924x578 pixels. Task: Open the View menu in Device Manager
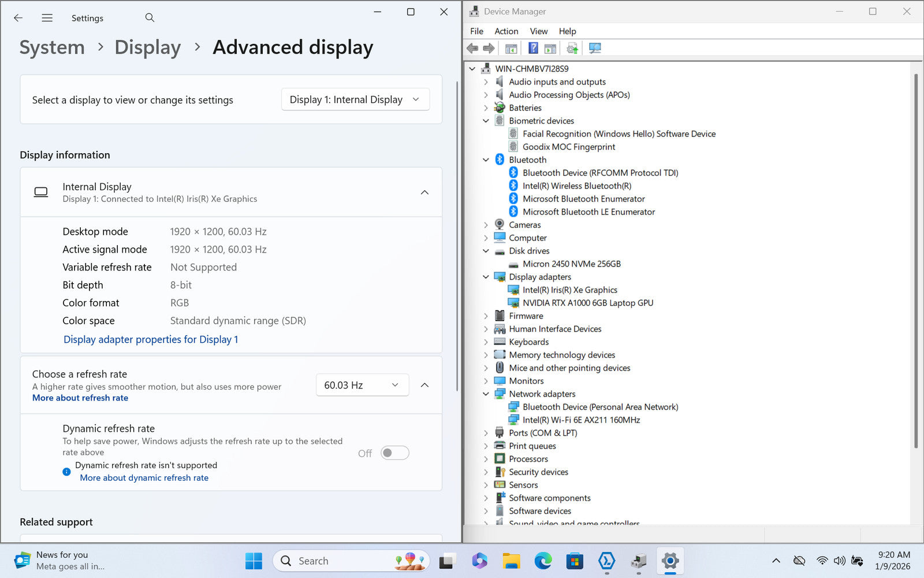(538, 31)
